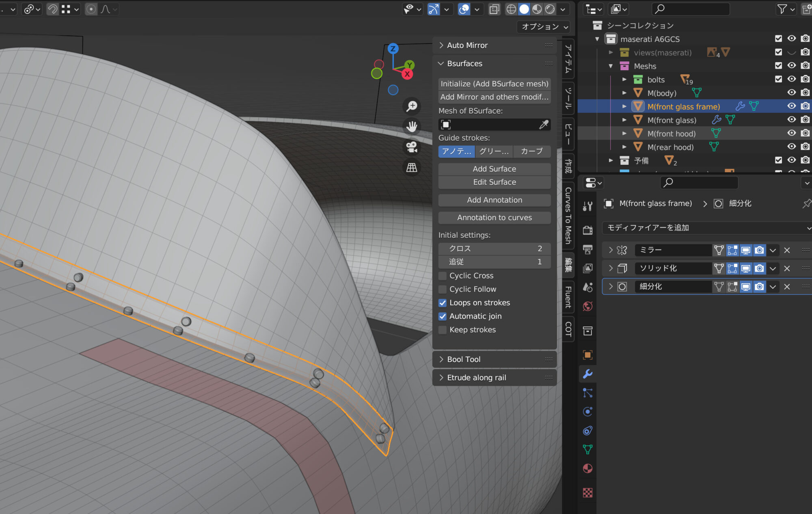The width and height of the screenshot is (812, 514).
Task: Open the COT sidebar tab
Action: (568, 329)
